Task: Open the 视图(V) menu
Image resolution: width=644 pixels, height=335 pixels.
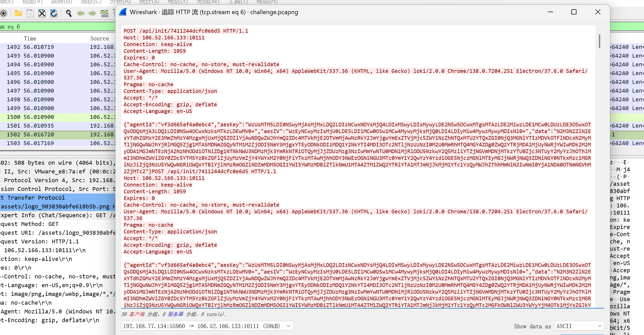Action: [x=32, y=2]
